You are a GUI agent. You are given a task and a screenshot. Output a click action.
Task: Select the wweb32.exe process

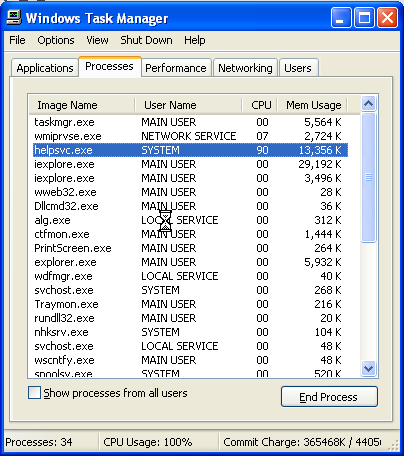tap(190, 192)
